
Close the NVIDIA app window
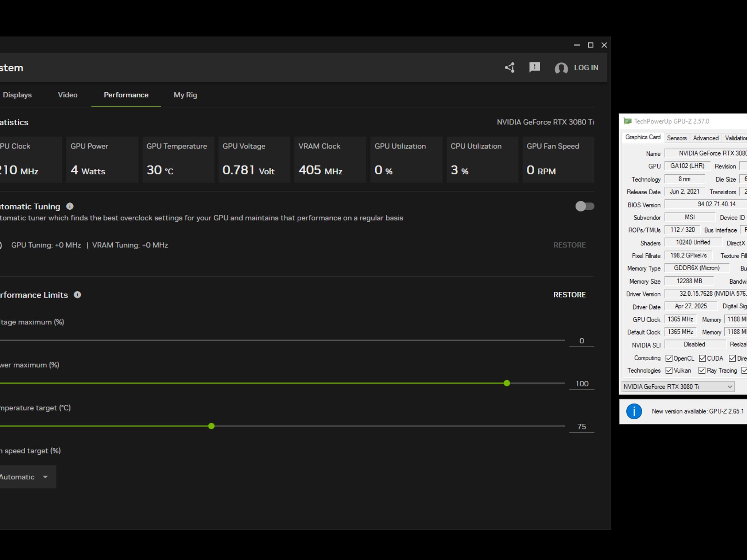click(x=604, y=45)
